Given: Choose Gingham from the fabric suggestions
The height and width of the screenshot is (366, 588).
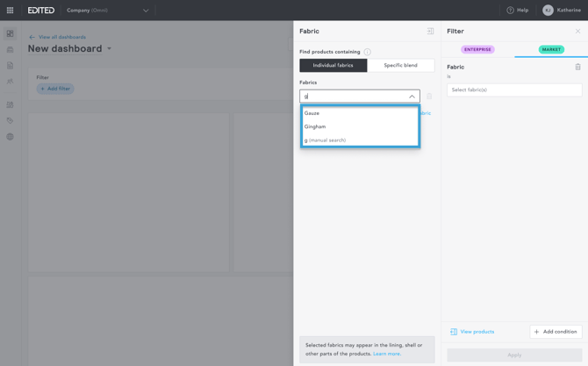Looking at the screenshot, I should [x=315, y=126].
